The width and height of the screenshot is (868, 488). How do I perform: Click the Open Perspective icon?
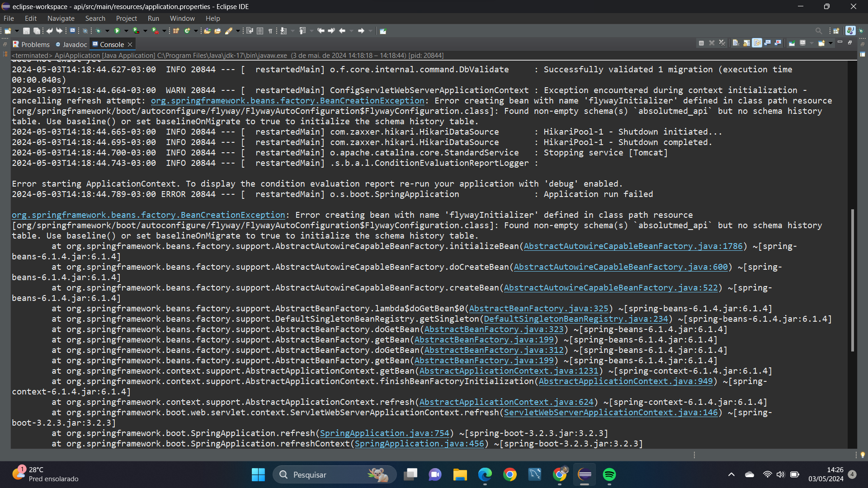coord(836,31)
